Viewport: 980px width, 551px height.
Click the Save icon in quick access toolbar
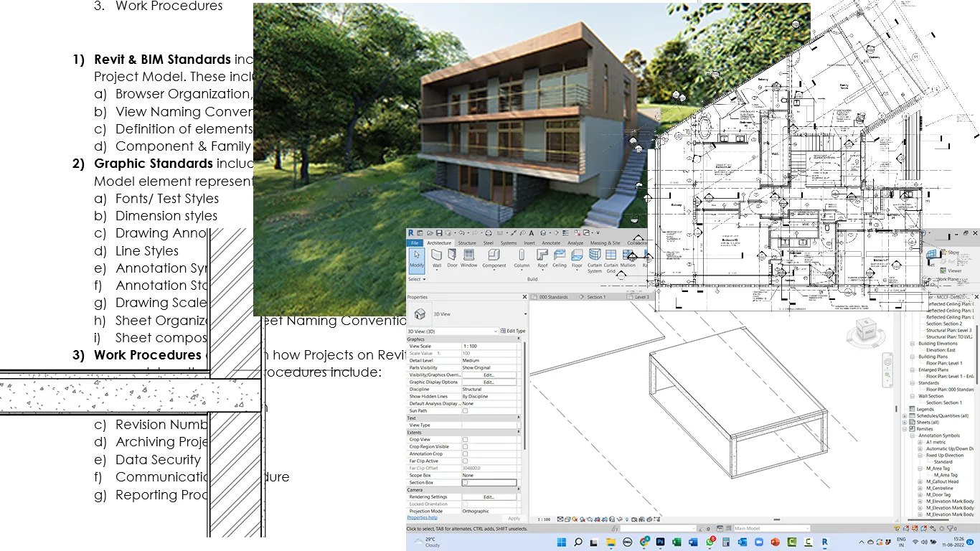coord(439,233)
